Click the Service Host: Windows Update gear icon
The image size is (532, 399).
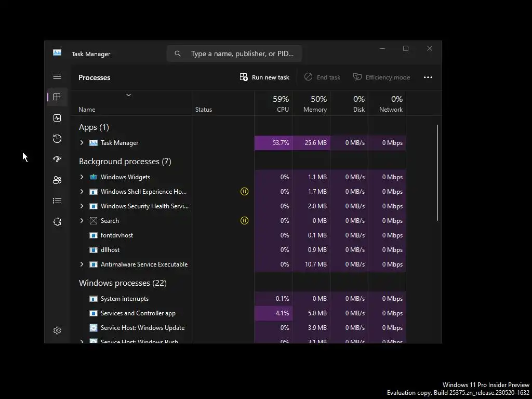coord(94,328)
